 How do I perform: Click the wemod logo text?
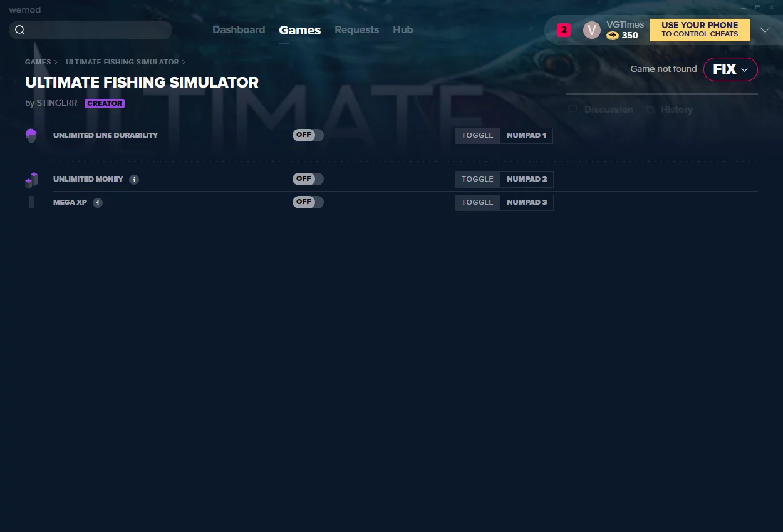24,10
